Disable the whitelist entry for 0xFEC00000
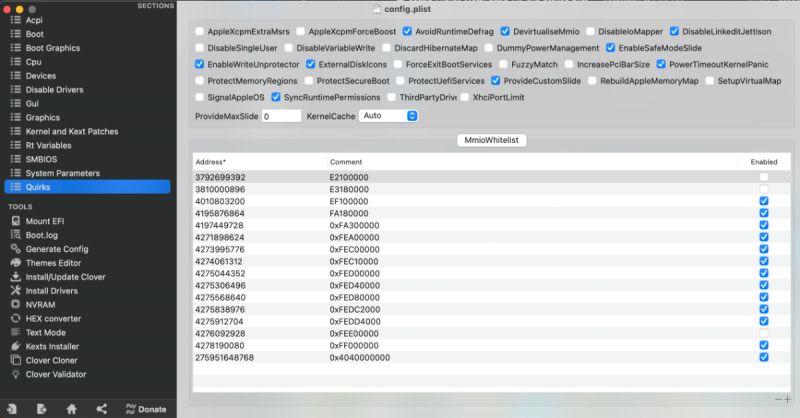The width and height of the screenshot is (800, 418). point(764,249)
